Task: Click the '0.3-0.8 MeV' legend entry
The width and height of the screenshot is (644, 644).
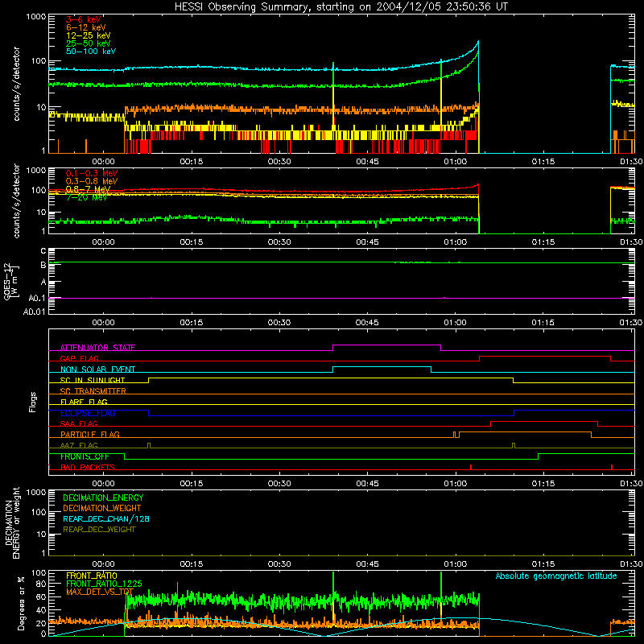Action: (92, 181)
